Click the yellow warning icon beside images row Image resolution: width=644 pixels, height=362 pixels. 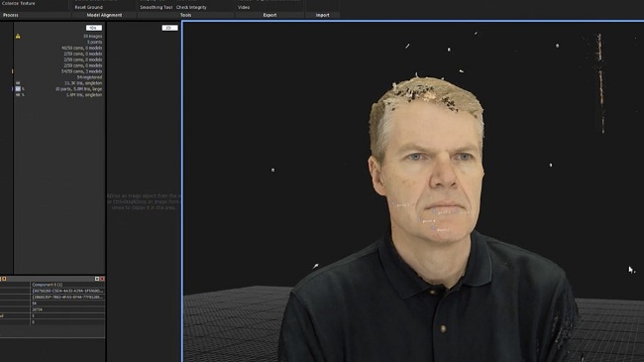click(x=18, y=36)
